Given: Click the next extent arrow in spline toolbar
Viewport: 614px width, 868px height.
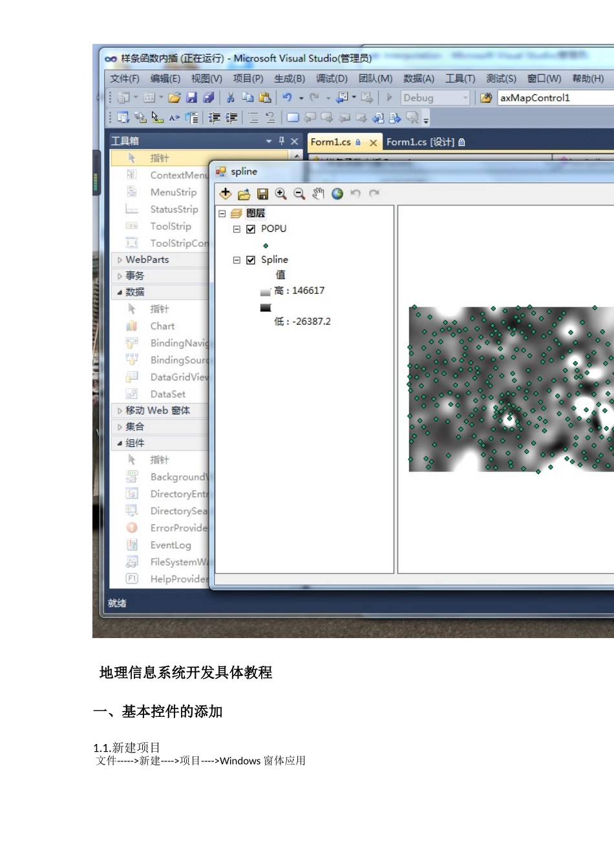Looking at the screenshot, I should (x=374, y=193).
